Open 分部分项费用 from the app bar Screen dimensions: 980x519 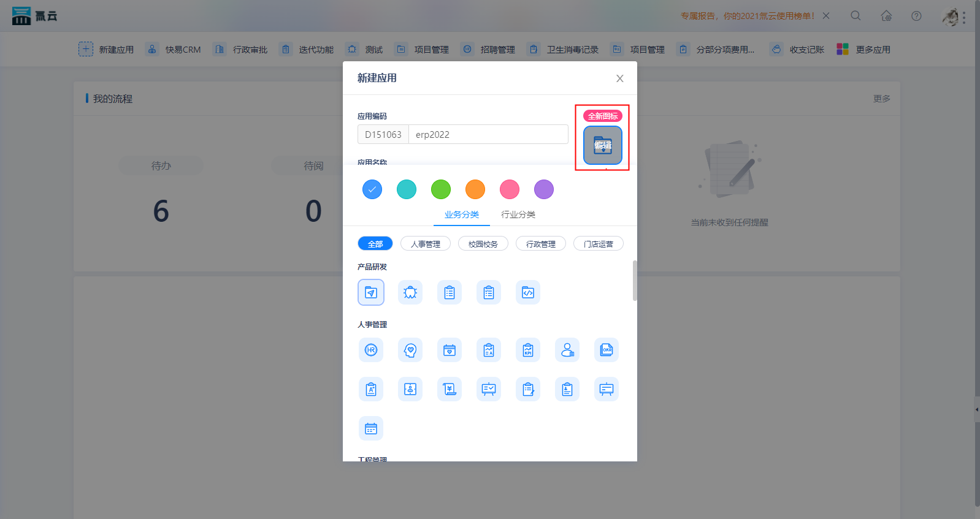[x=716, y=50]
